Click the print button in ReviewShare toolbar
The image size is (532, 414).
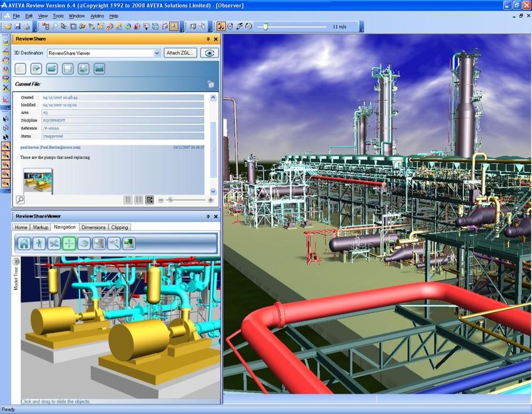click(x=83, y=69)
